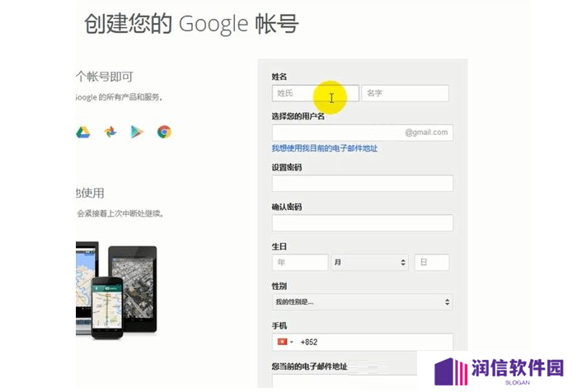
Task: Click the 确认密码 confirm password field
Action: [x=362, y=223]
